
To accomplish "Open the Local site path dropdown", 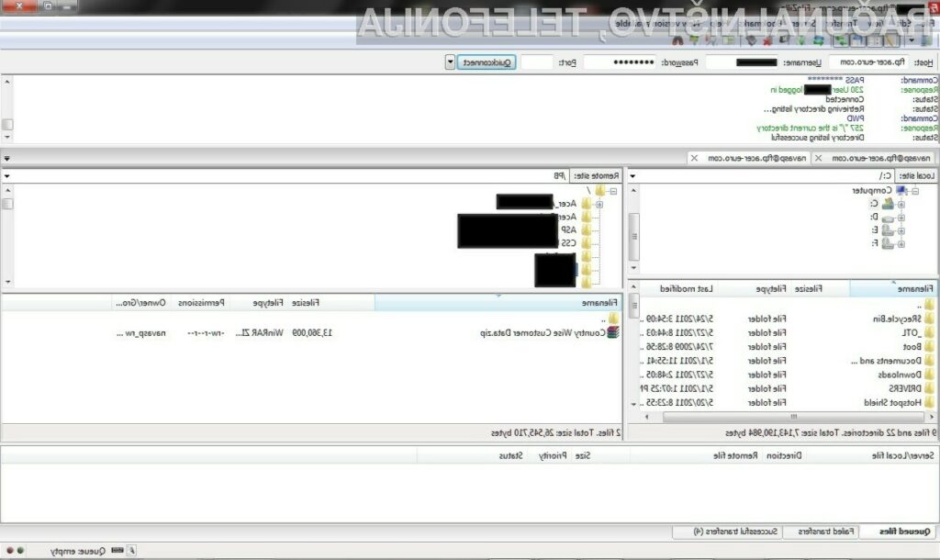I will point(632,175).
